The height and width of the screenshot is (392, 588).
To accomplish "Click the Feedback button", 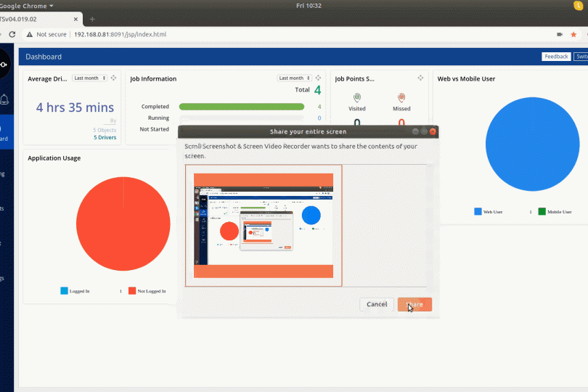I will [x=556, y=57].
